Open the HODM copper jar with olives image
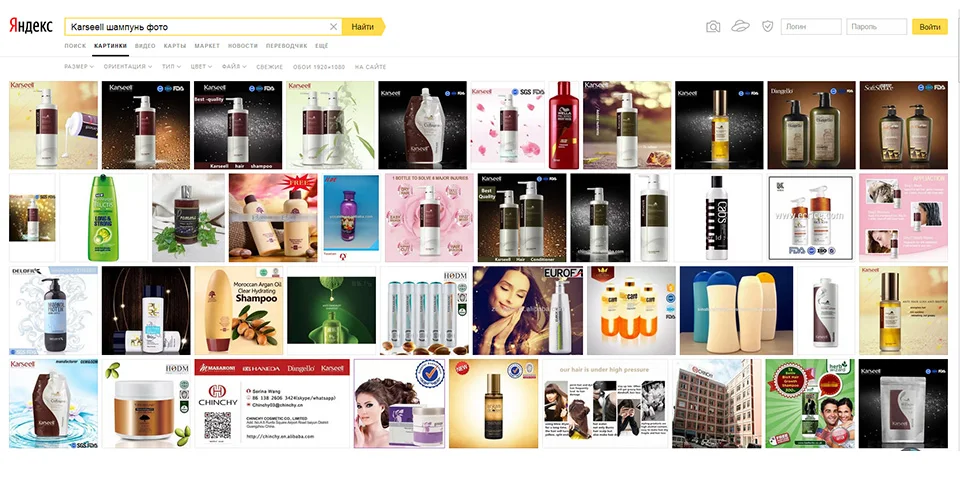960x477 pixels. click(146, 404)
